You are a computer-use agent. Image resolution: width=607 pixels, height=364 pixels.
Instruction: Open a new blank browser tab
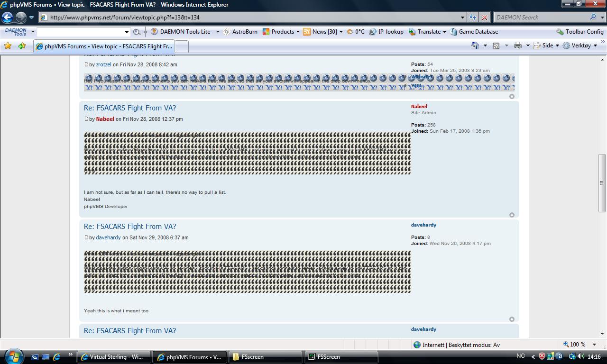tap(182, 46)
